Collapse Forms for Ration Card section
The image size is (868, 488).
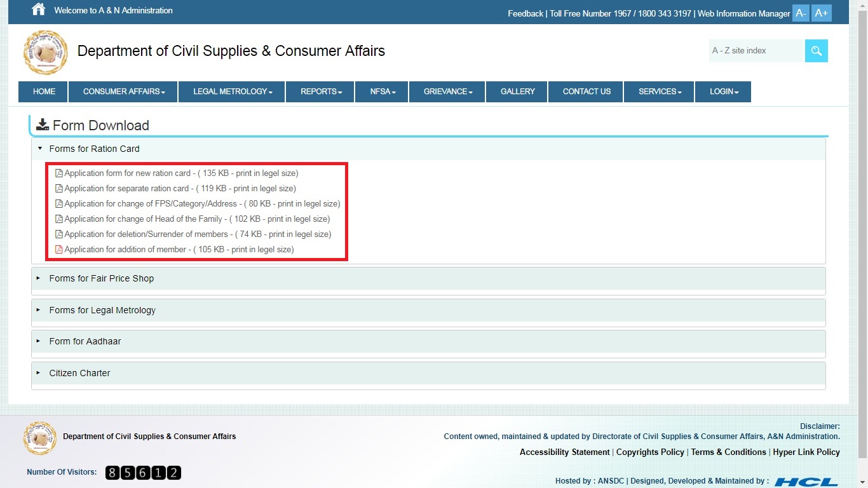94,149
